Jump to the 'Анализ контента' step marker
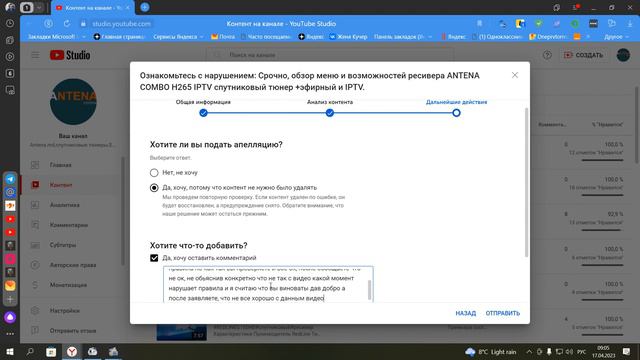 330,113
